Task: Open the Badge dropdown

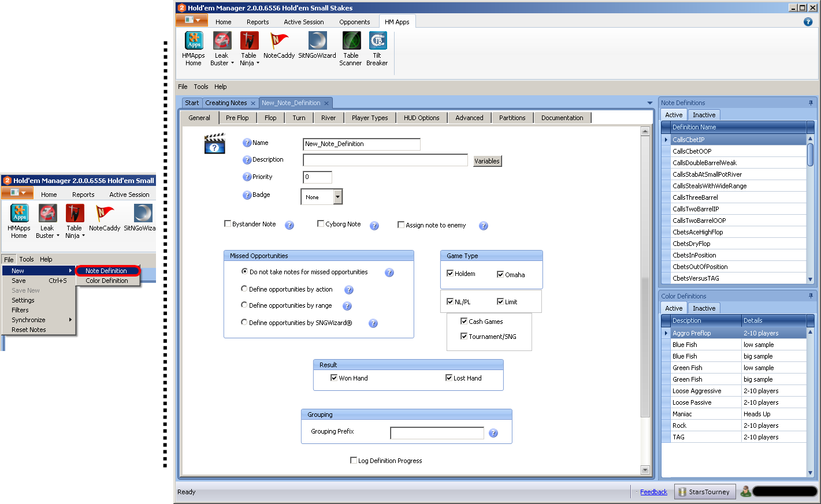Action: point(338,197)
